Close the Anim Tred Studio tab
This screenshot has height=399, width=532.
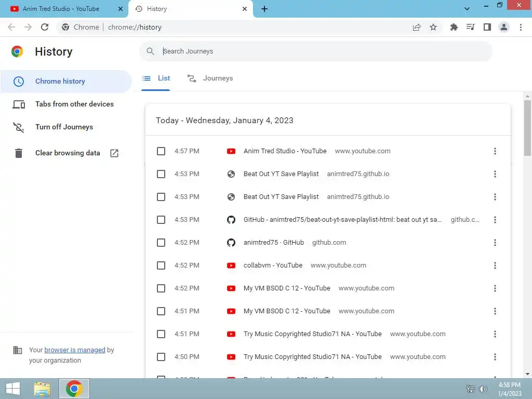click(120, 9)
